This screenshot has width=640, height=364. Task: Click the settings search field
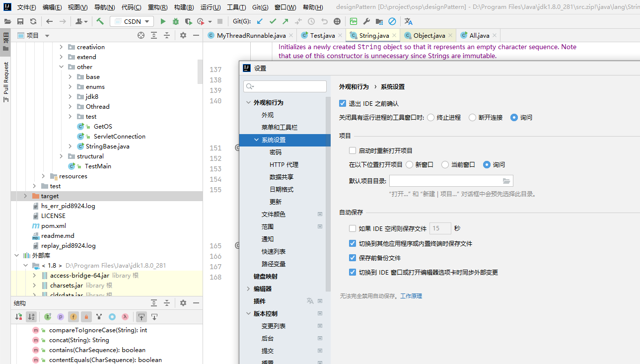coord(285,86)
